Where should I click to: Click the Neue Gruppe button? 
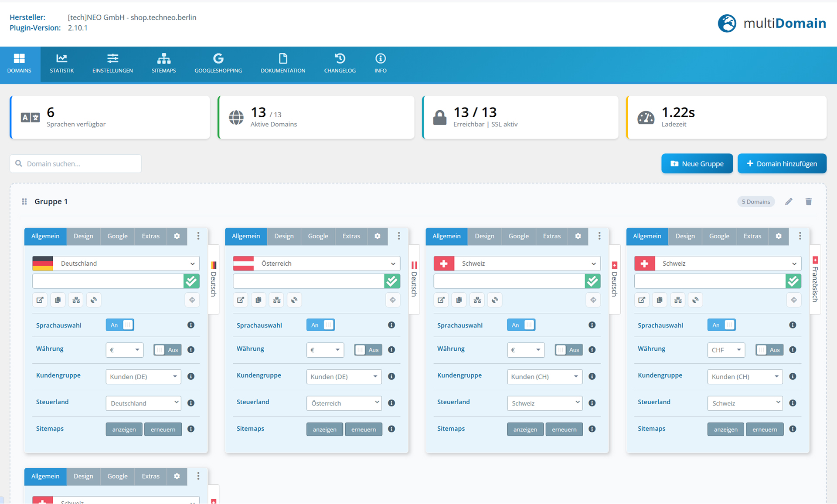(697, 164)
